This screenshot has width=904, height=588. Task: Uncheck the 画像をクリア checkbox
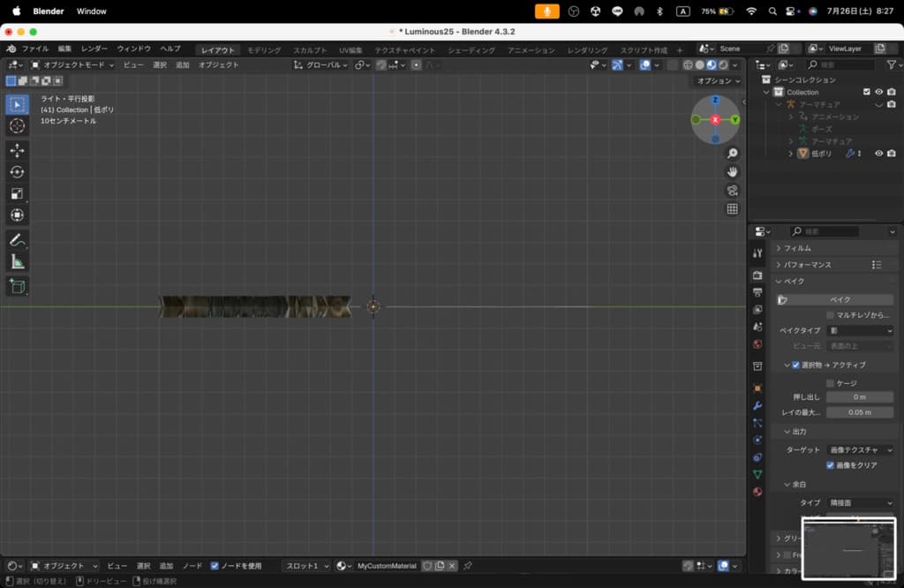click(830, 465)
